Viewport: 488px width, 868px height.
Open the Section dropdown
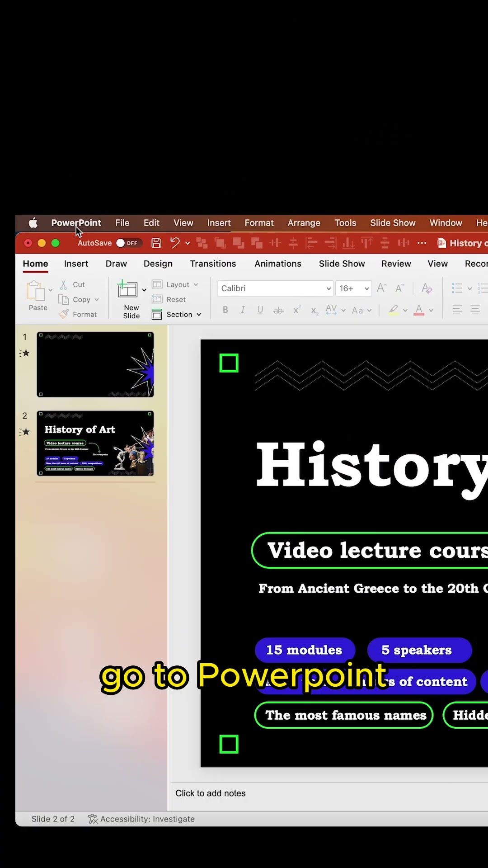(x=177, y=314)
